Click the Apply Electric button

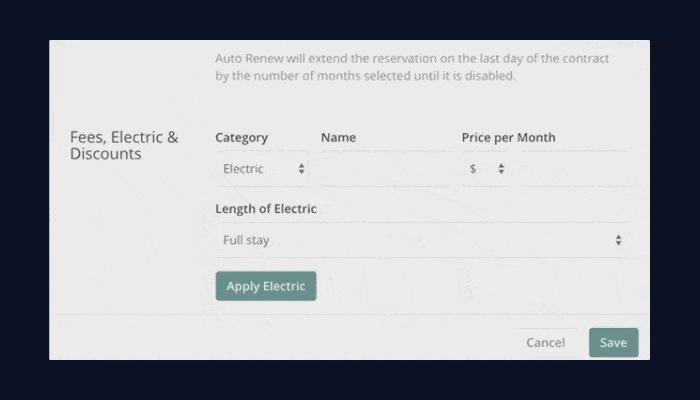tap(266, 286)
